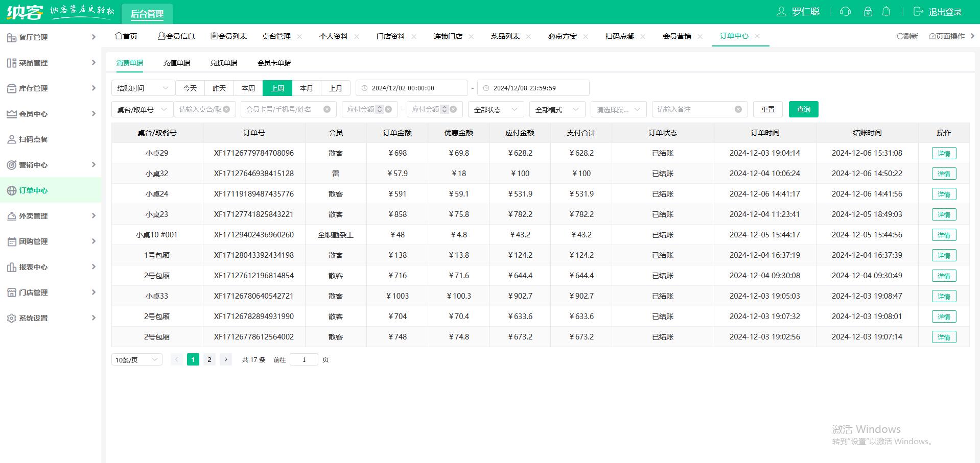Click 重置 reset button
980x463 pixels.
(768, 109)
